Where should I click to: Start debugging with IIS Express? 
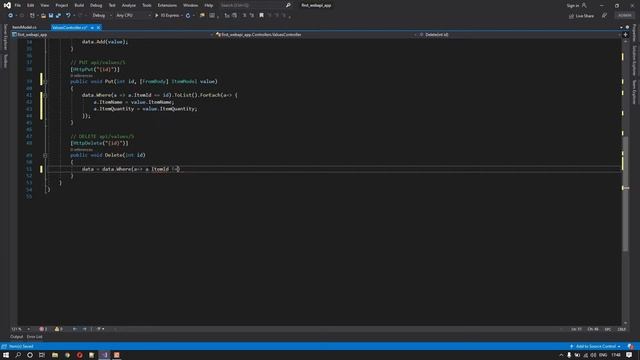(x=168, y=16)
